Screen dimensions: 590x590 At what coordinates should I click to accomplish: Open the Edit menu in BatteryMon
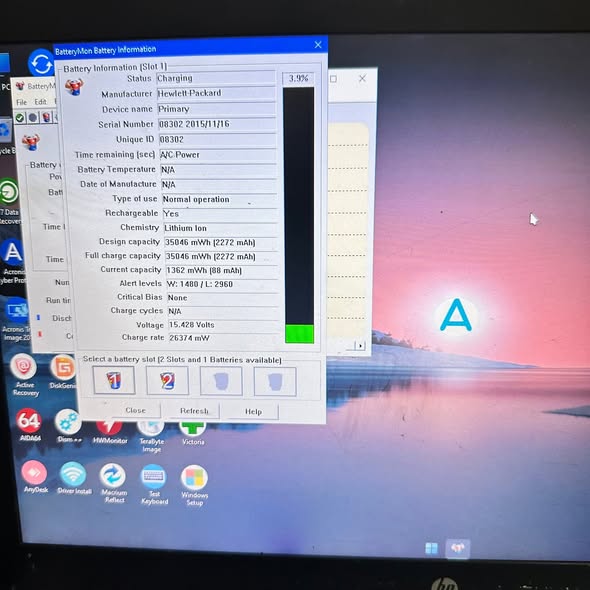40,102
